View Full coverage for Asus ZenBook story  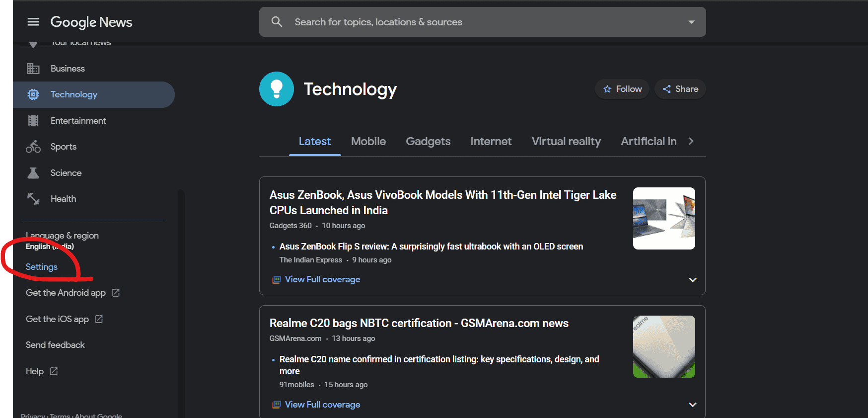click(322, 279)
